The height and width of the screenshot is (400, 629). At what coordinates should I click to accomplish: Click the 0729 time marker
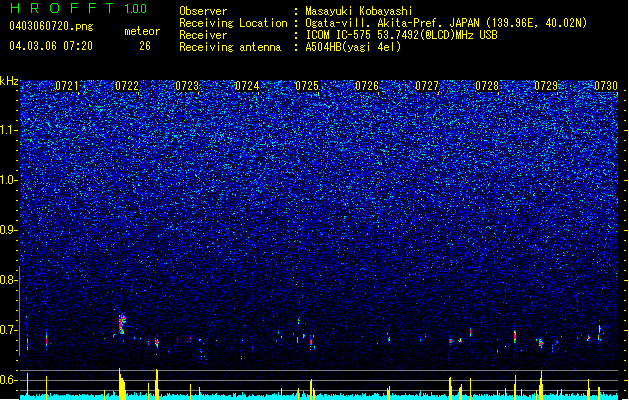click(x=546, y=86)
